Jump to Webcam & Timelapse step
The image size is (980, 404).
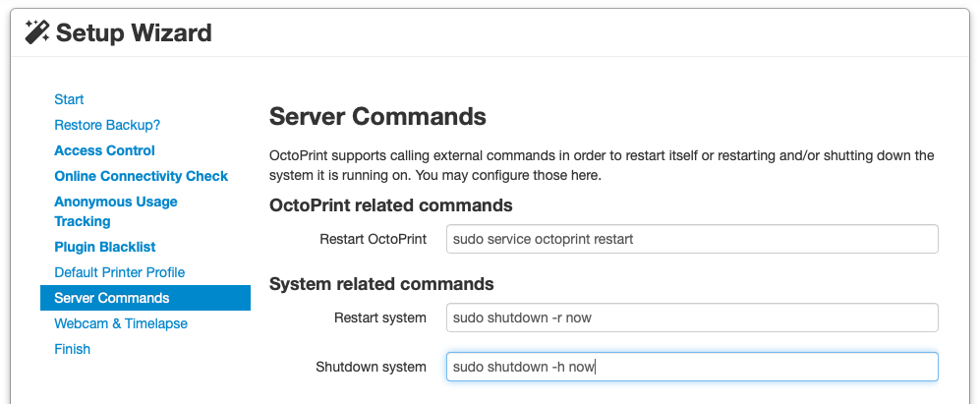point(120,323)
